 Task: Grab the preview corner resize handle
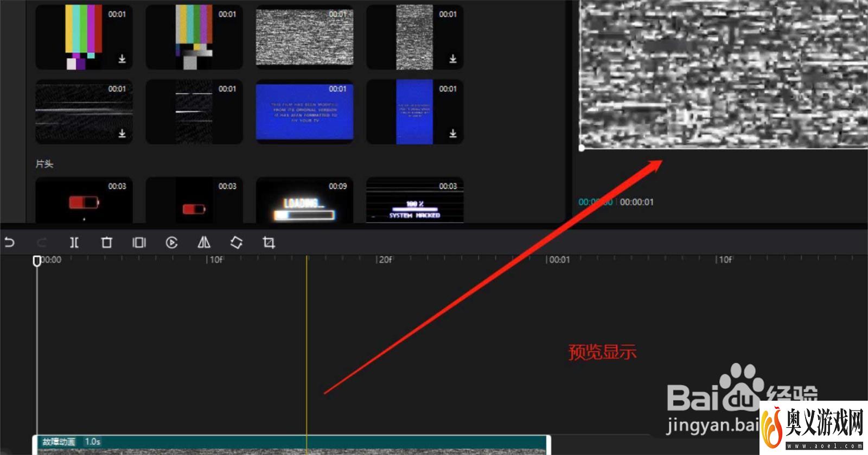[x=582, y=148]
